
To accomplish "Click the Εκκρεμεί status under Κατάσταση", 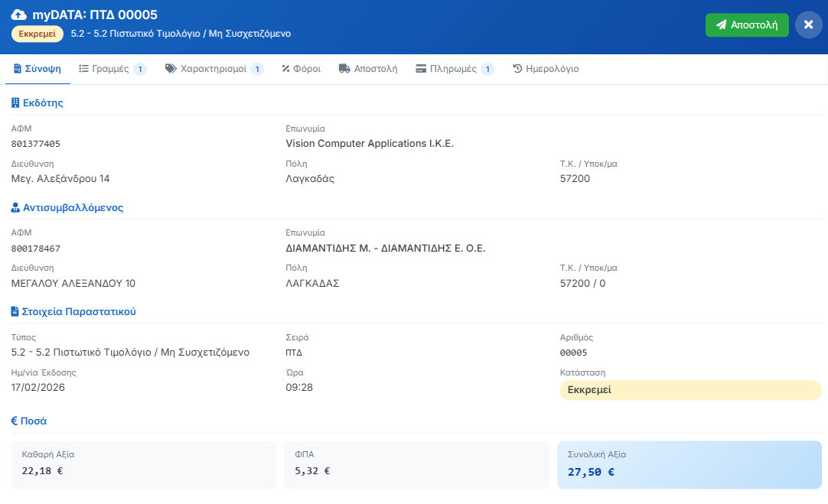I will [689, 390].
